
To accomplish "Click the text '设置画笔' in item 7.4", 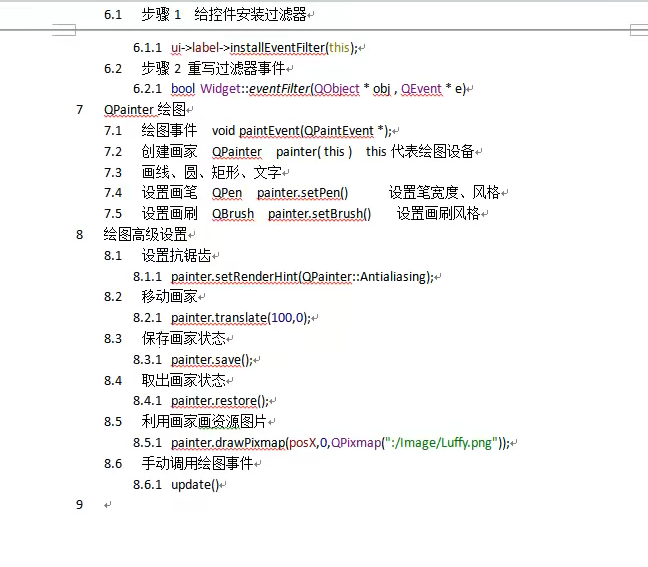I will (169, 193).
